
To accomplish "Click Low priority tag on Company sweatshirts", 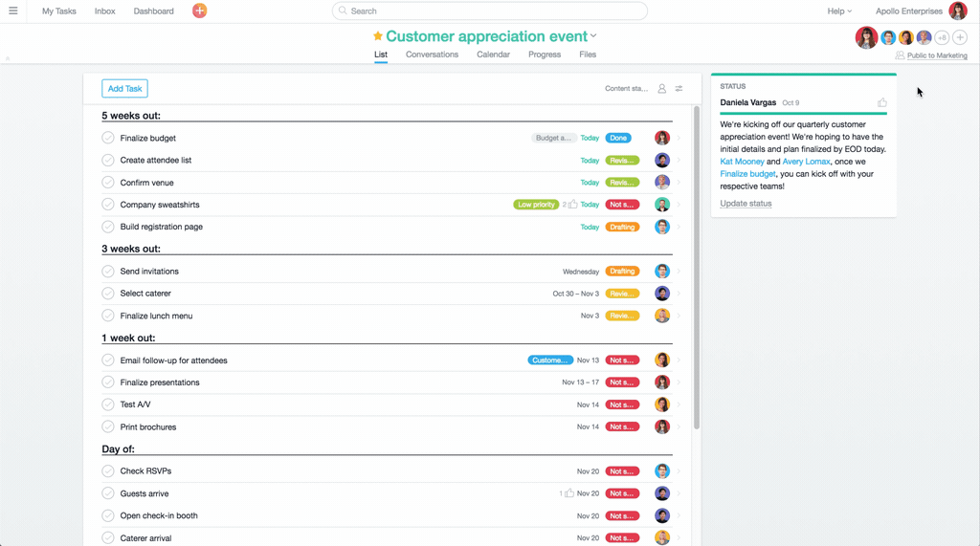I will coord(536,205).
